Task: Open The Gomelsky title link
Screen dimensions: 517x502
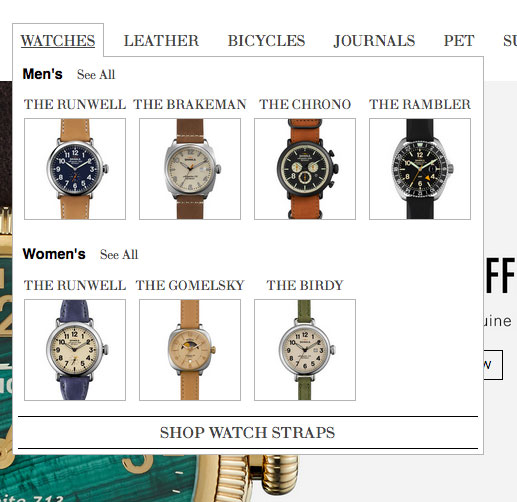Action: coord(190,285)
